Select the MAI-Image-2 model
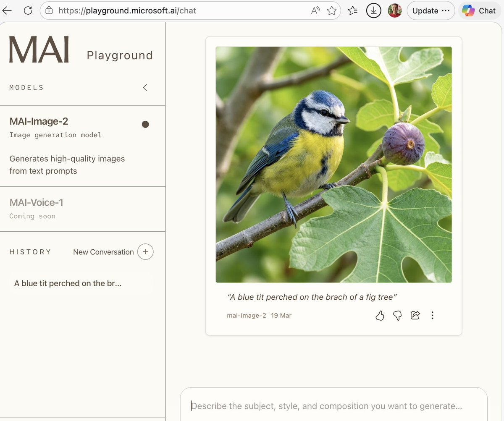504x421 pixels. click(83, 146)
